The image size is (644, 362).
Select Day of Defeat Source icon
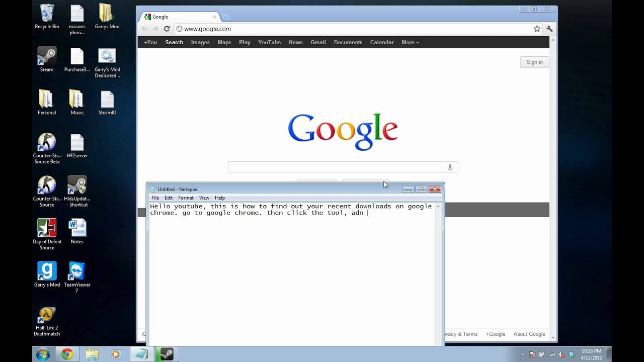tap(47, 234)
